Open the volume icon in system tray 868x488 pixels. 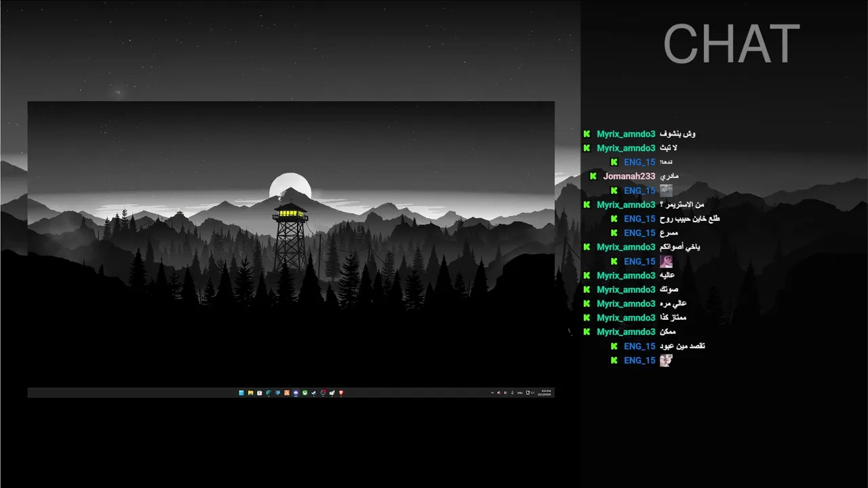(533, 392)
